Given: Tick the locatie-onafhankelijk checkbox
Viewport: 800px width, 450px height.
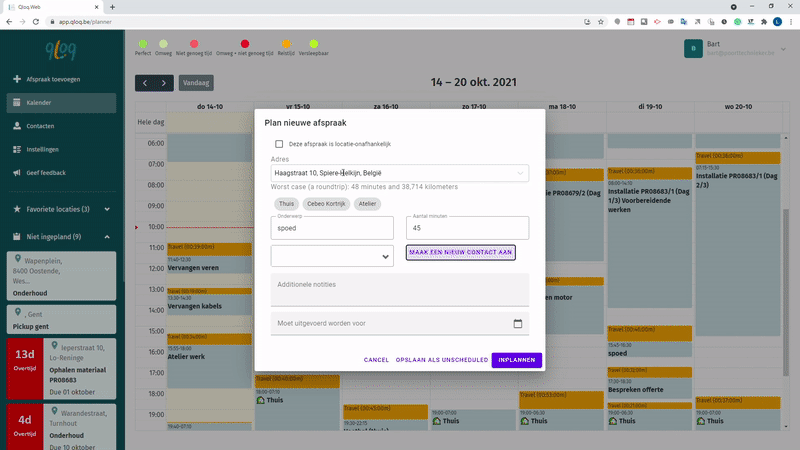Looking at the screenshot, I should coord(279,143).
